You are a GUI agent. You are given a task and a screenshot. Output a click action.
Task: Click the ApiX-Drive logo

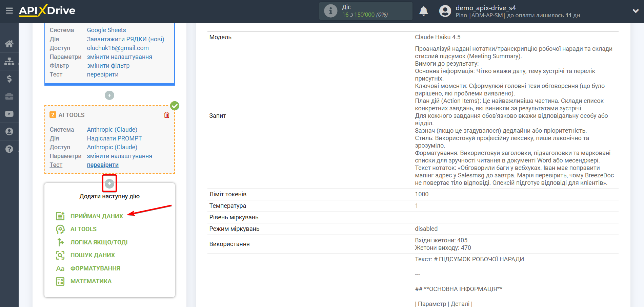click(x=47, y=10)
